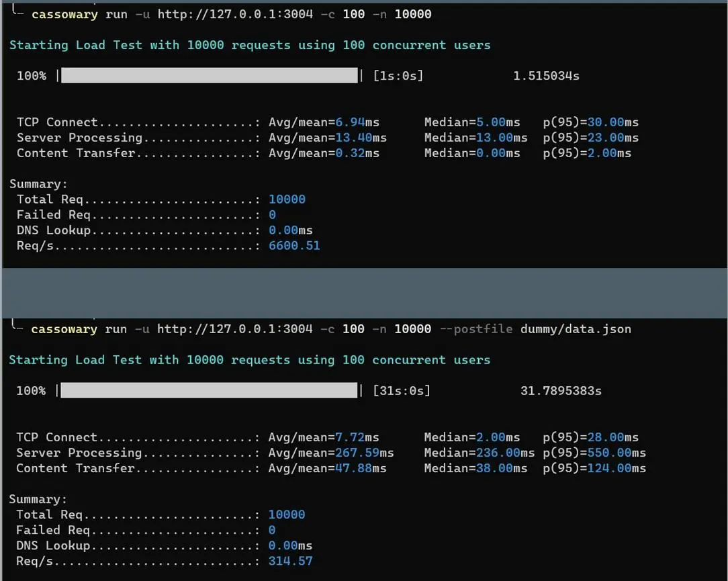The height and width of the screenshot is (581, 728).
Task: Click the dummy/data.json file path
Action: [x=576, y=329]
